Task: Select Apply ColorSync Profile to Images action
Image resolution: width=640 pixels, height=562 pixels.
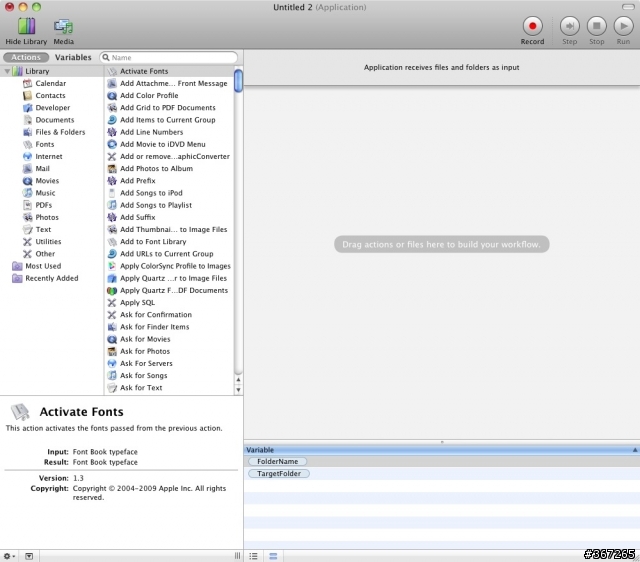Action: (169, 266)
